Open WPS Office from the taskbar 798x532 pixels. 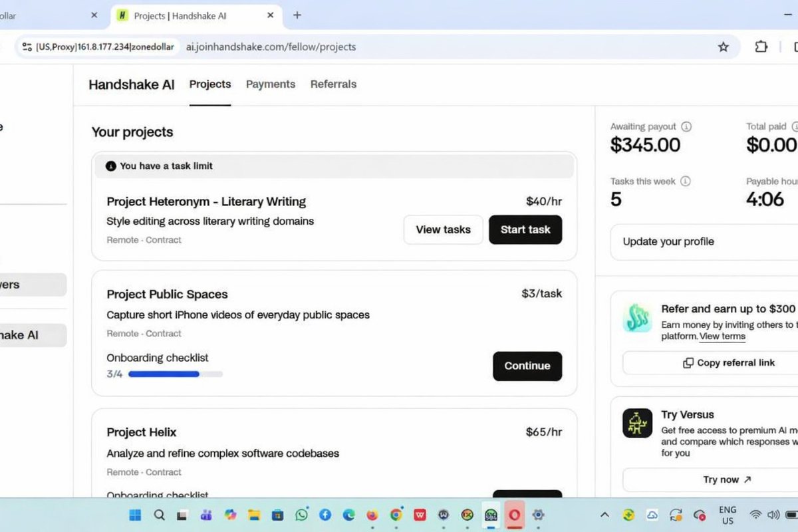pos(420,515)
